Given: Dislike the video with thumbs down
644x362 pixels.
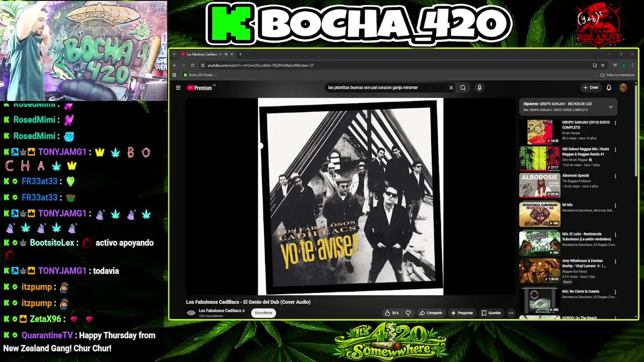Looking at the screenshot, I should pos(408,313).
